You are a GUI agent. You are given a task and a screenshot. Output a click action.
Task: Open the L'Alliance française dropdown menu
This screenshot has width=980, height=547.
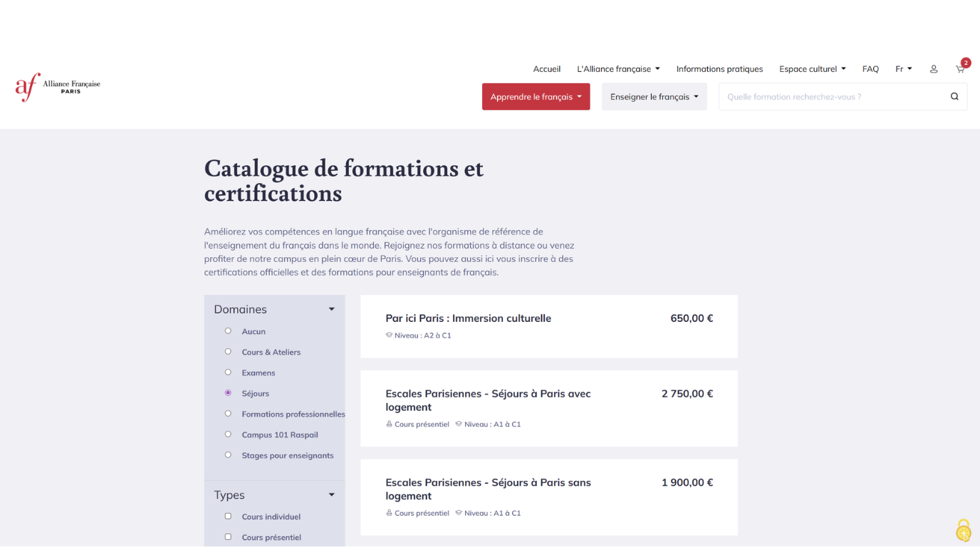[x=618, y=69]
